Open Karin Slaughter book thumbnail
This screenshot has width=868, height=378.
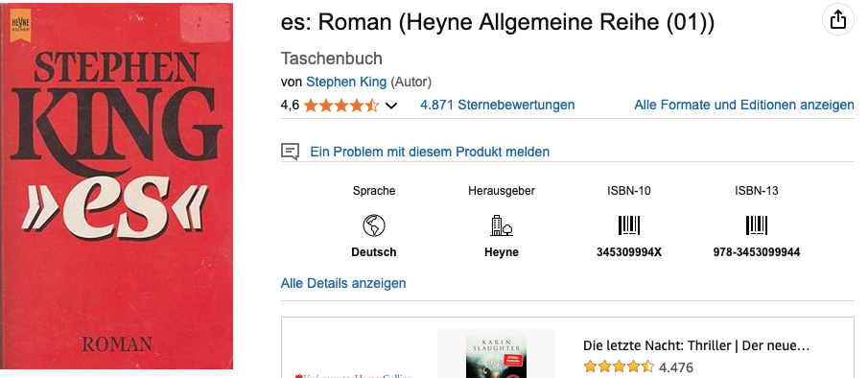point(496,353)
